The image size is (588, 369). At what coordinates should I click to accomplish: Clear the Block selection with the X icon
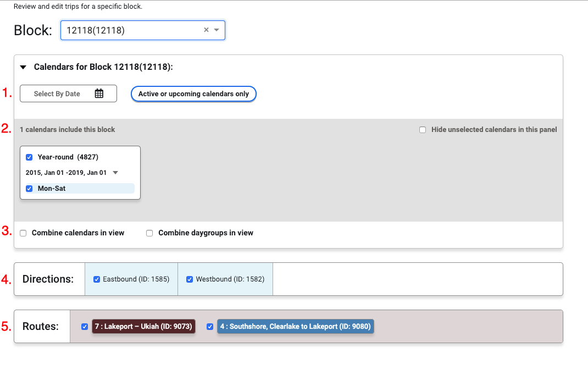coord(206,30)
